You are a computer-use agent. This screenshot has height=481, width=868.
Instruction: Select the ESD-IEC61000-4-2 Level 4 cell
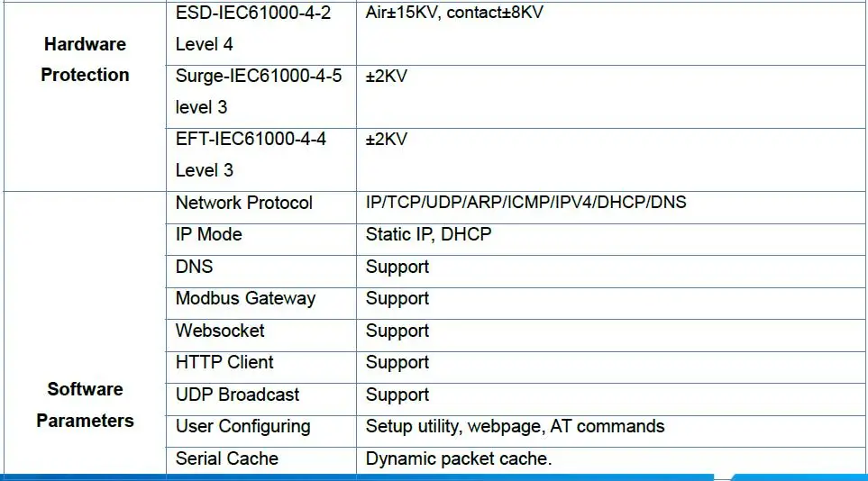pos(261,33)
